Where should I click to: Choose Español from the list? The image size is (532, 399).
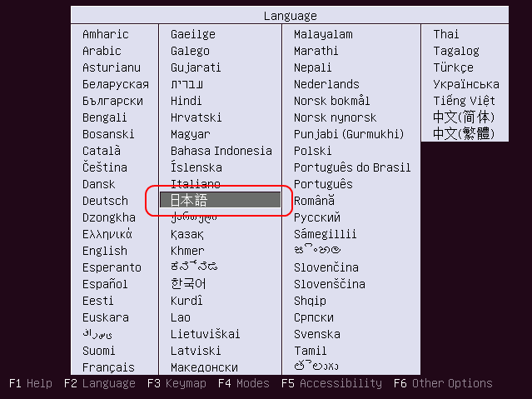click(105, 284)
